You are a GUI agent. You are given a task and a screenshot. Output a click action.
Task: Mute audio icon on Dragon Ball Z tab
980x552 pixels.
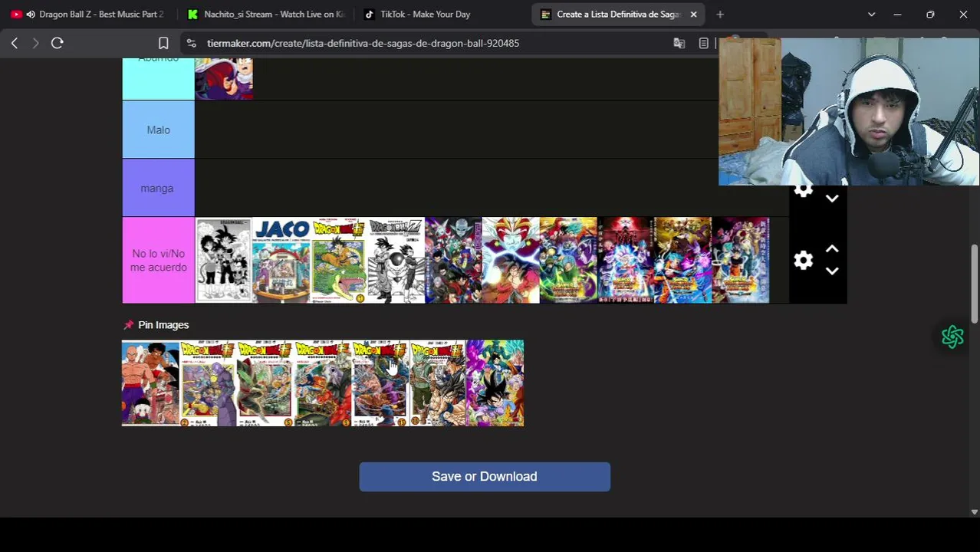[30, 15]
